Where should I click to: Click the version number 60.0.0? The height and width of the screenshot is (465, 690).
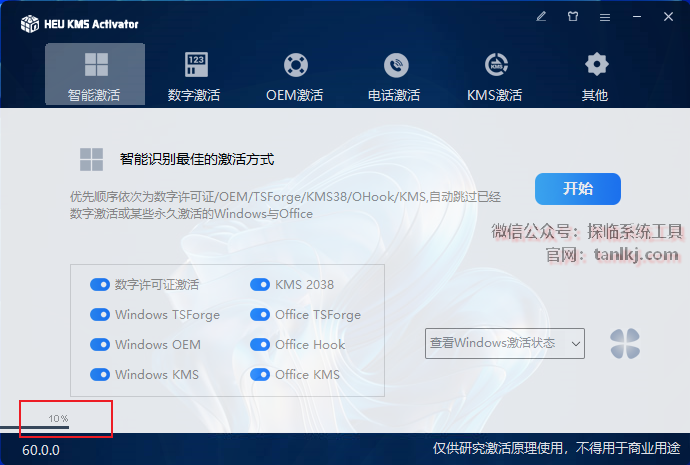click(x=41, y=450)
